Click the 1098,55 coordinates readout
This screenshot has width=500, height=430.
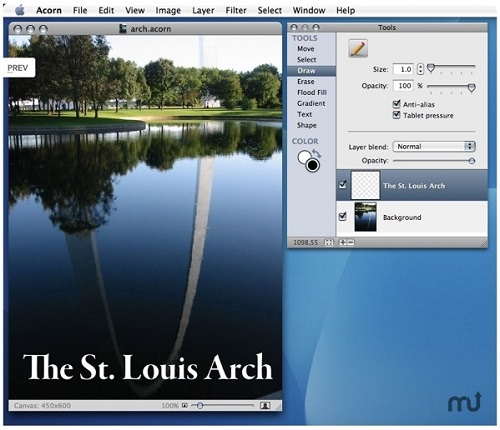click(x=305, y=242)
